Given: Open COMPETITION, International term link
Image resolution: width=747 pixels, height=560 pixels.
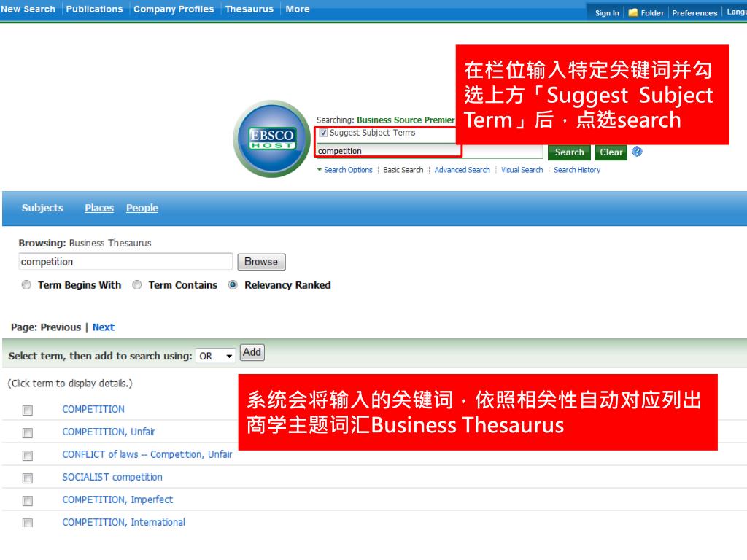Looking at the screenshot, I should click(x=124, y=522).
